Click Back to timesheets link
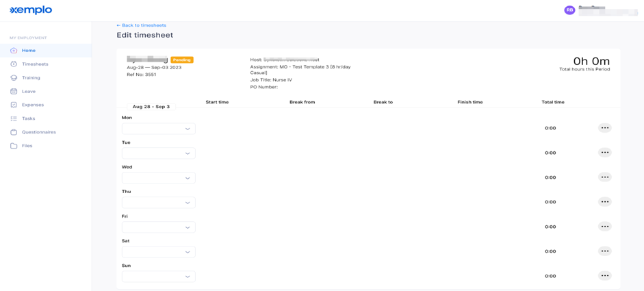This screenshot has width=644, height=291. click(x=141, y=25)
